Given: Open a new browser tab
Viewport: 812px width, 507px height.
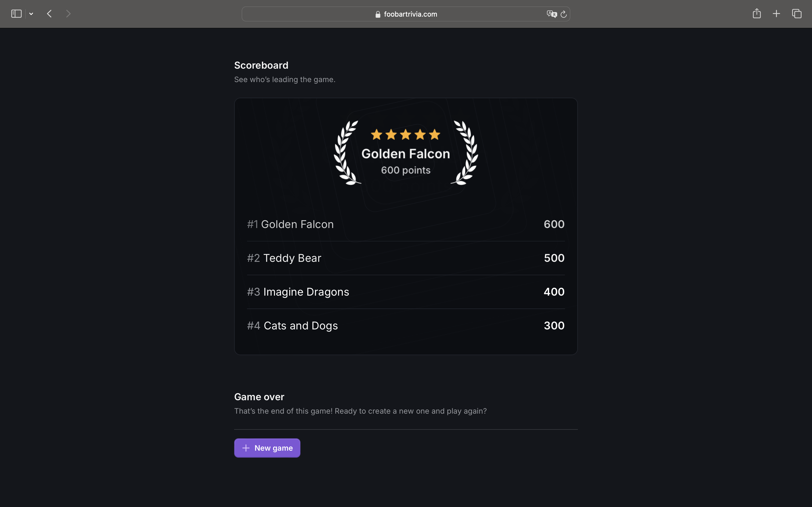Looking at the screenshot, I should [777, 13].
